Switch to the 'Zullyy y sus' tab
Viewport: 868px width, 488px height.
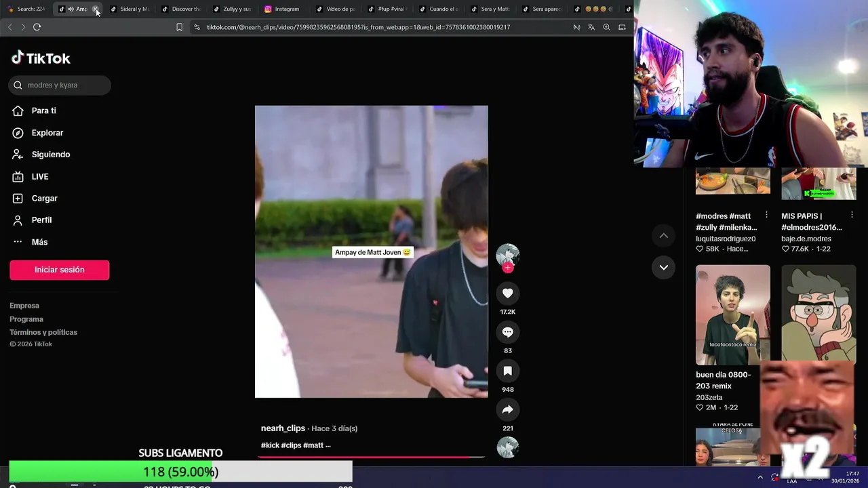(233, 9)
